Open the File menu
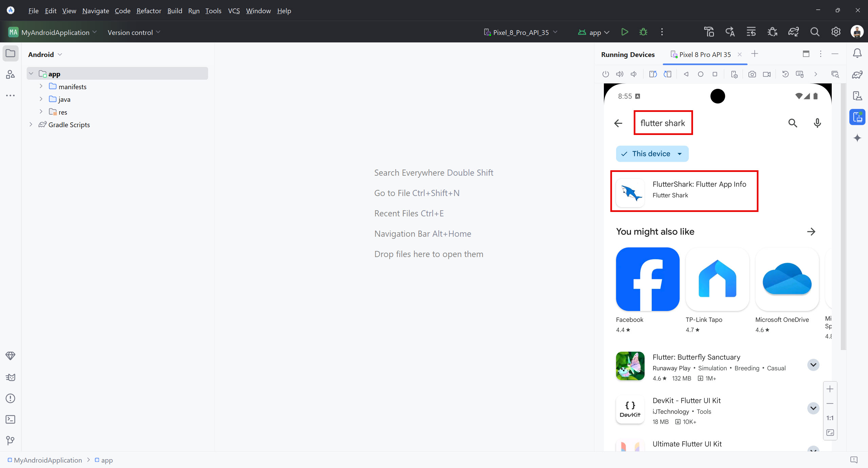Image resolution: width=868 pixels, height=468 pixels. pos(33,11)
